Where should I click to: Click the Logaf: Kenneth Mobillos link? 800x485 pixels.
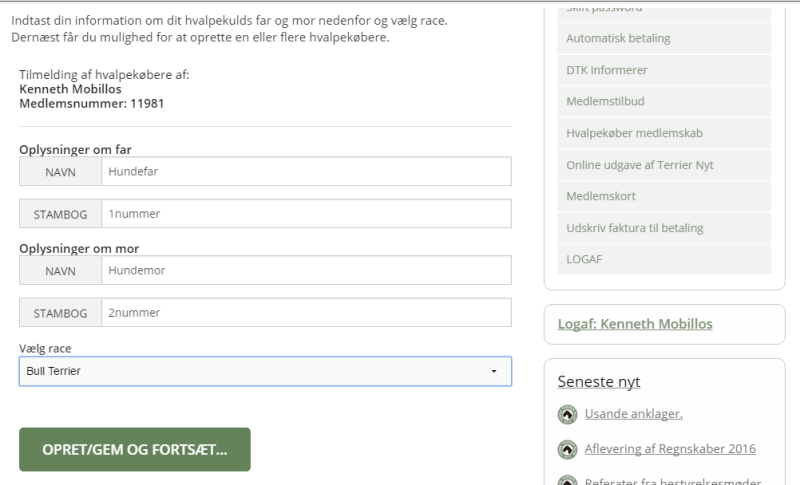[635, 324]
